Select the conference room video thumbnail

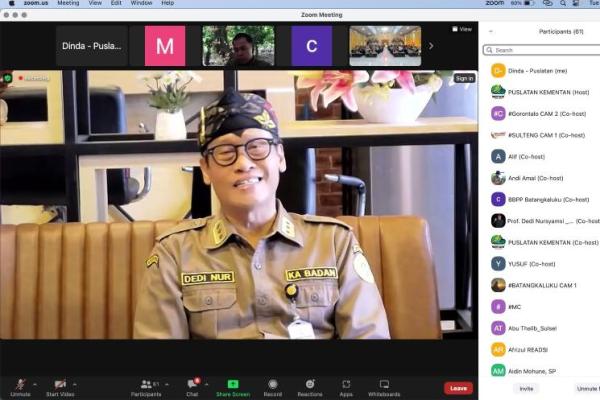tap(384, 46)
